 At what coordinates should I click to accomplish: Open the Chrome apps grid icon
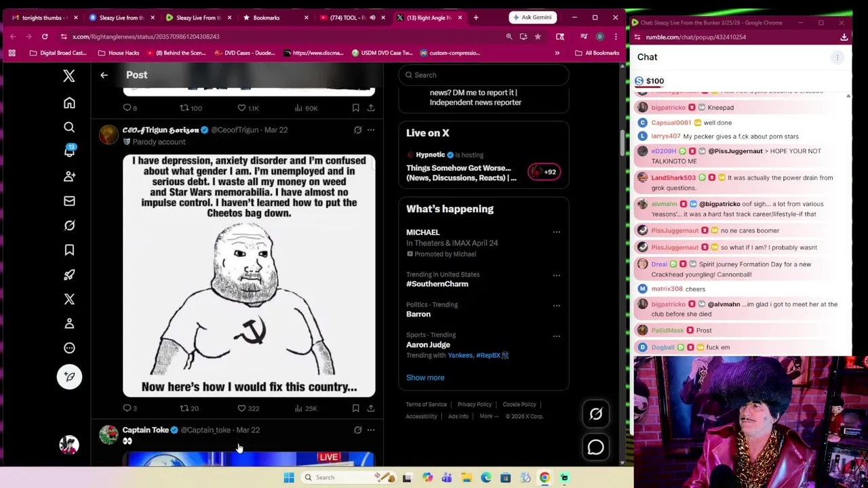click(x=12, y=53)
